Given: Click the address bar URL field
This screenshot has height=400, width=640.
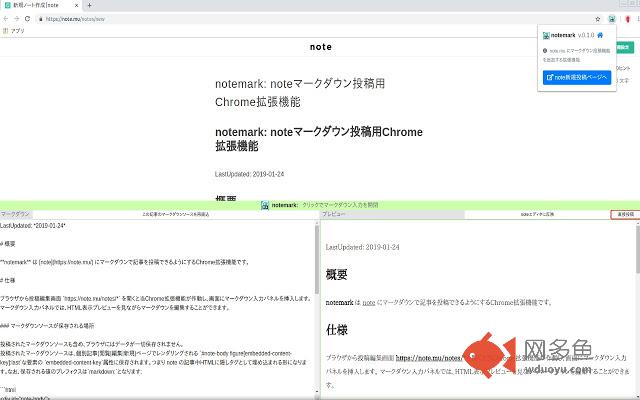Looking at the screenshot, I should (x=314, y=19).
